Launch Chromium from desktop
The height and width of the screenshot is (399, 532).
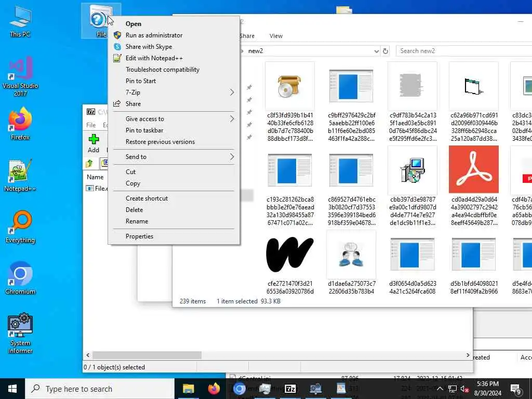(x=20, y=278)
